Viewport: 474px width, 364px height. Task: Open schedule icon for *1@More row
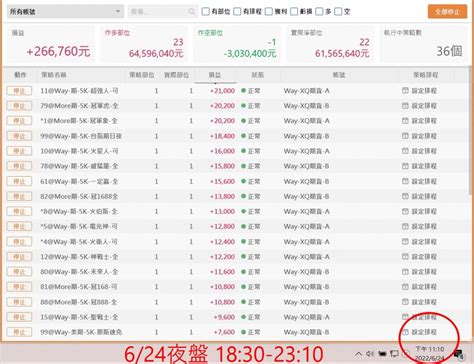[405, 121]
